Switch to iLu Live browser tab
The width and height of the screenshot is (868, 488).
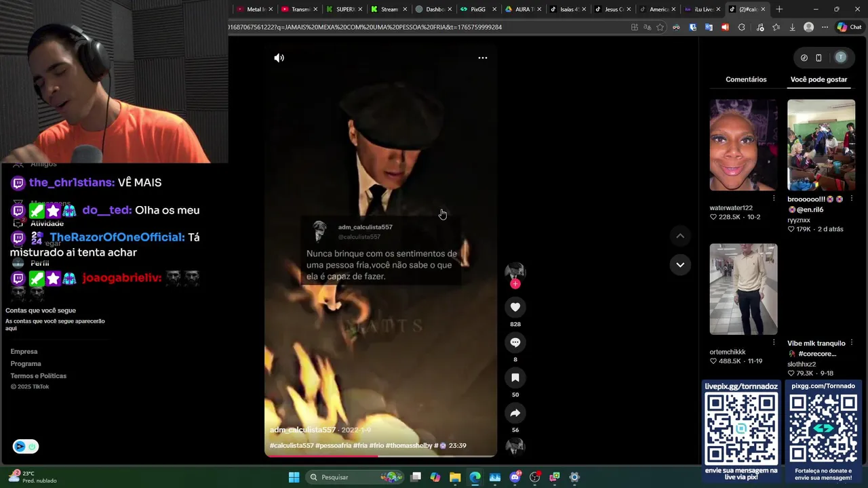click(x=702, y=9)
